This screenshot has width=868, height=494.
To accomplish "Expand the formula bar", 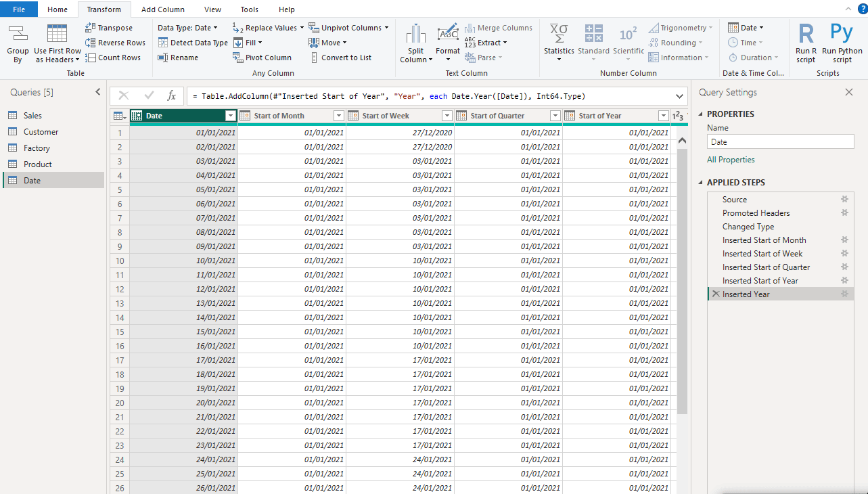I will click(679, 96).
